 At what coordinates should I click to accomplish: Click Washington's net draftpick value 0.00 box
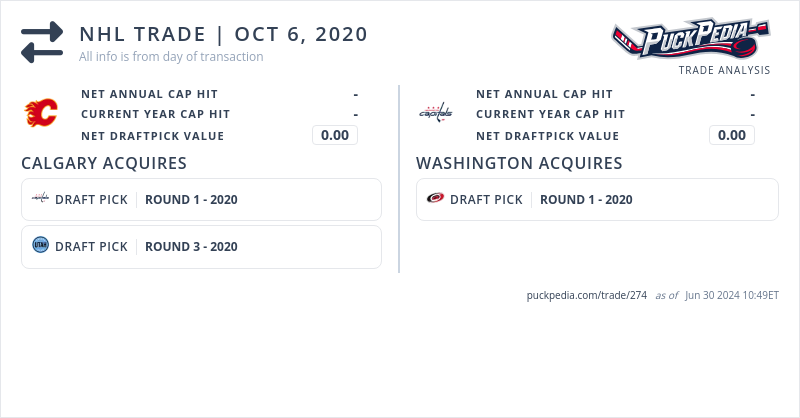click(x=732, y=135)
